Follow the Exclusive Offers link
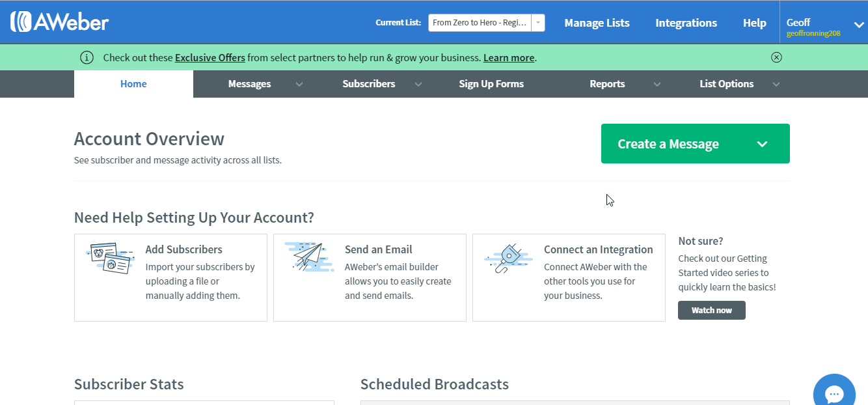The width and height of the screenshot is (868, 405). click(210, 57)
